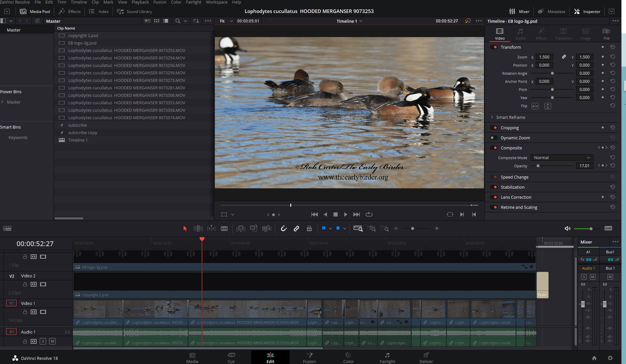
Task: Switch to the Color page
Action: (348, 358)
